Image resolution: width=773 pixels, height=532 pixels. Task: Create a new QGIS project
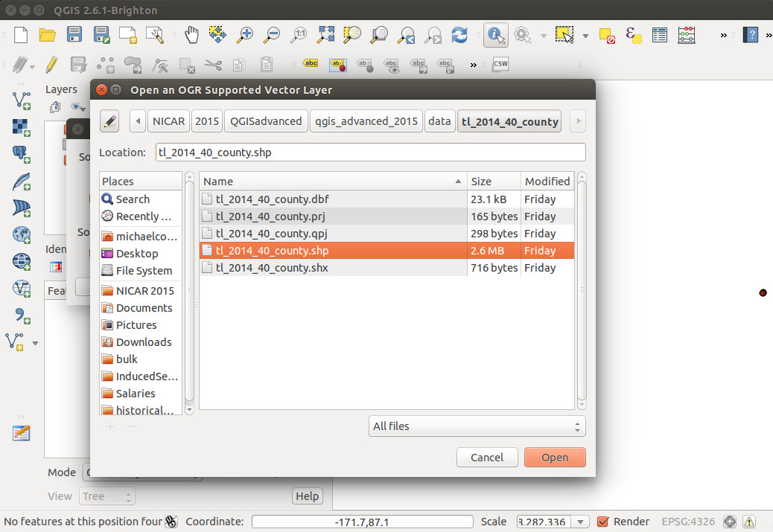click(21, 35)
